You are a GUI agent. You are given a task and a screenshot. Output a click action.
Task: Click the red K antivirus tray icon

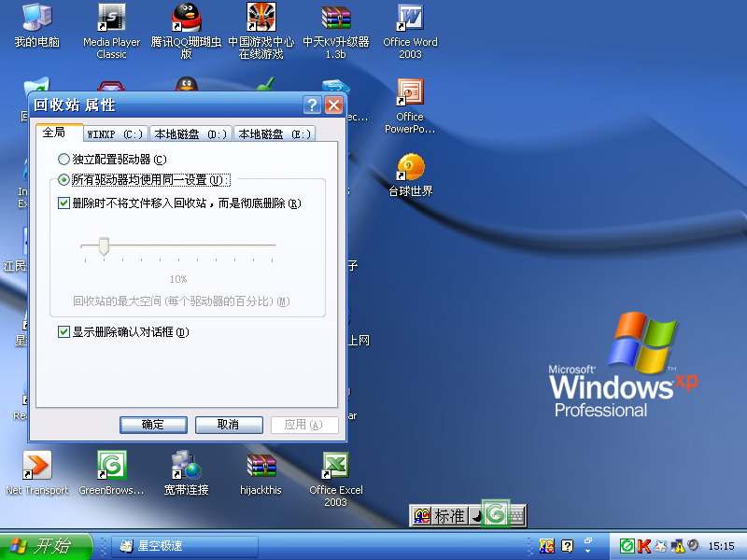click(643, 546)
